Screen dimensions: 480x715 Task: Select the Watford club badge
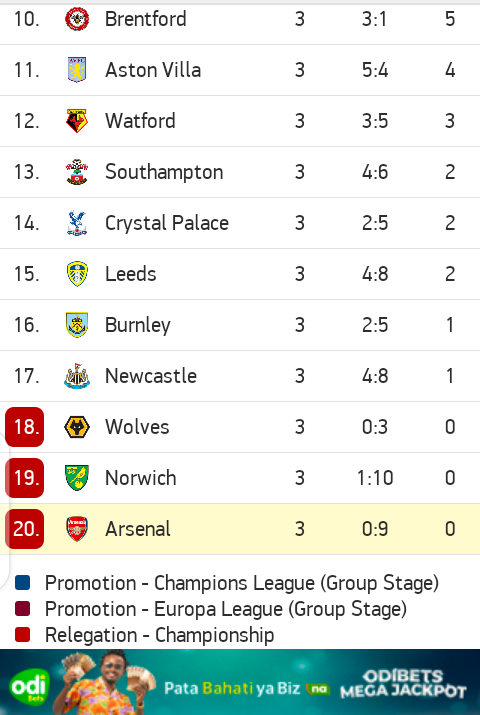[x=77, y=121]
